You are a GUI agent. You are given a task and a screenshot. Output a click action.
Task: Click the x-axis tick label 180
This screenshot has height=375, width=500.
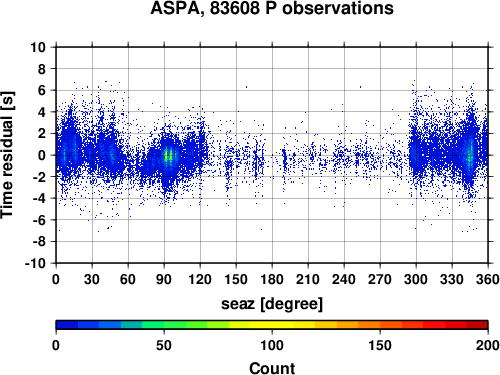272,279
